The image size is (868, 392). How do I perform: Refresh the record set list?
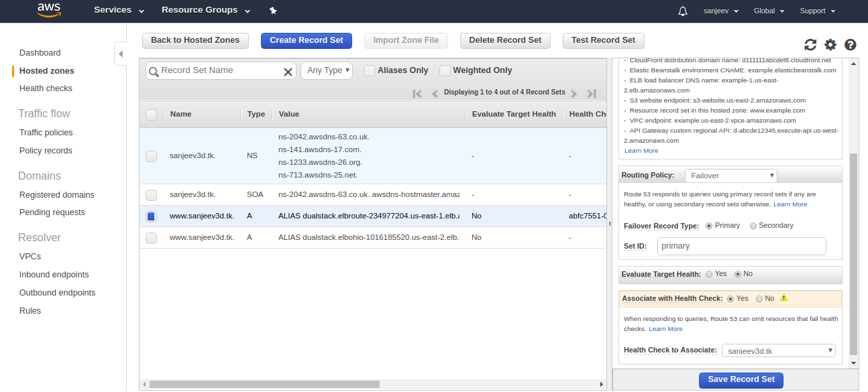point(810,45)
